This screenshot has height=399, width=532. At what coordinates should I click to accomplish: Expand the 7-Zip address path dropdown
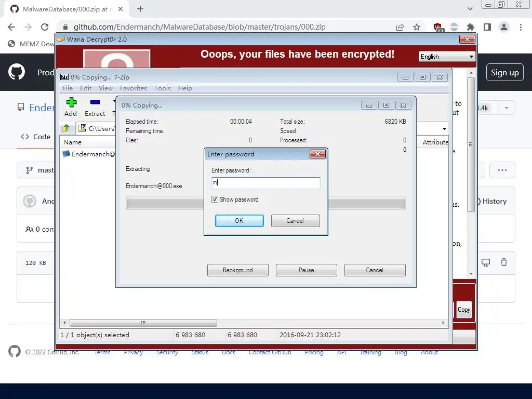pyautogui.click(x=444, y=129)
